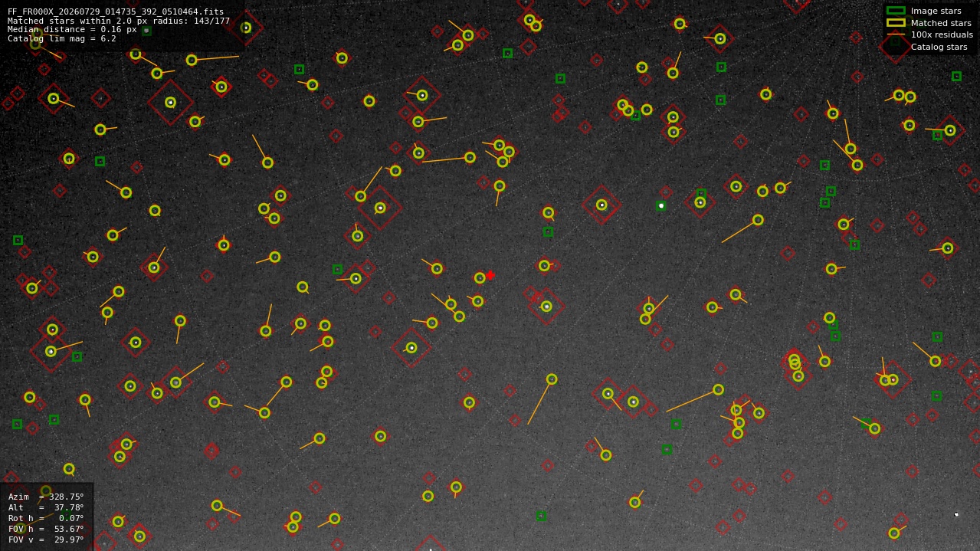Click the "Image stars" legend label
980x551 pixels.
pyautogui.click(x=936, y=11)
